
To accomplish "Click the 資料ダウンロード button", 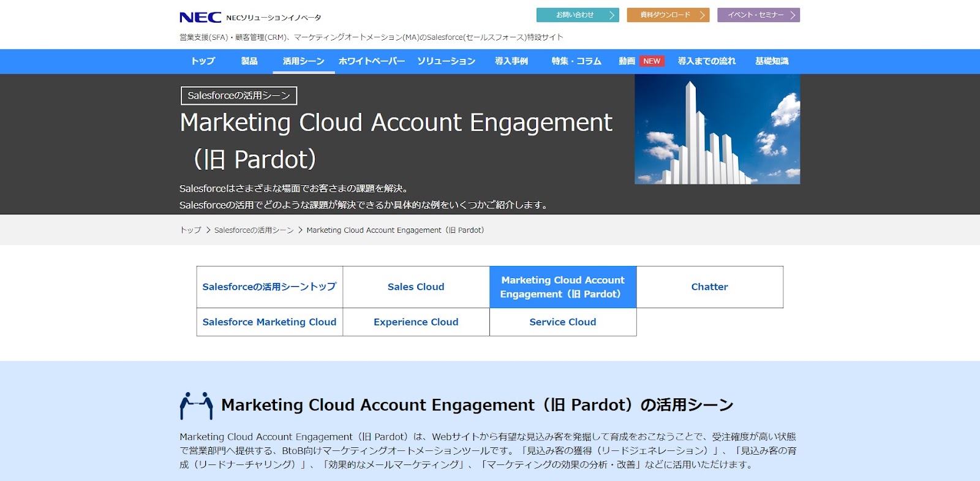I will [668, 15].
